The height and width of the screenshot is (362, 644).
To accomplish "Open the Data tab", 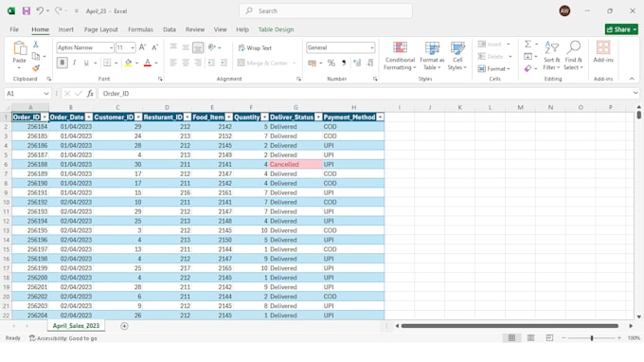I will (170, 29).
